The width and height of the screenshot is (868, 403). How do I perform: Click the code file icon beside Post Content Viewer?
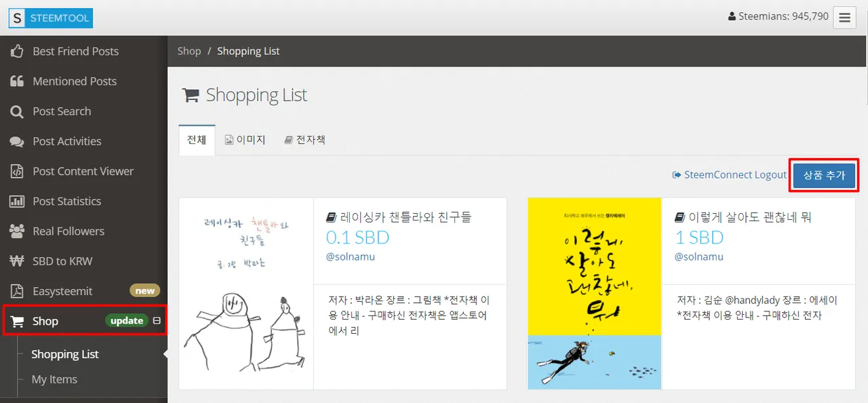click(x=17, y=172)
